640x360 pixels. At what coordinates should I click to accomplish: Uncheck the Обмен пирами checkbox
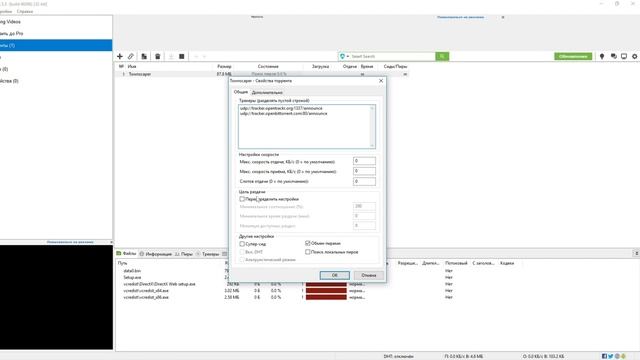(x=308, y=243)
